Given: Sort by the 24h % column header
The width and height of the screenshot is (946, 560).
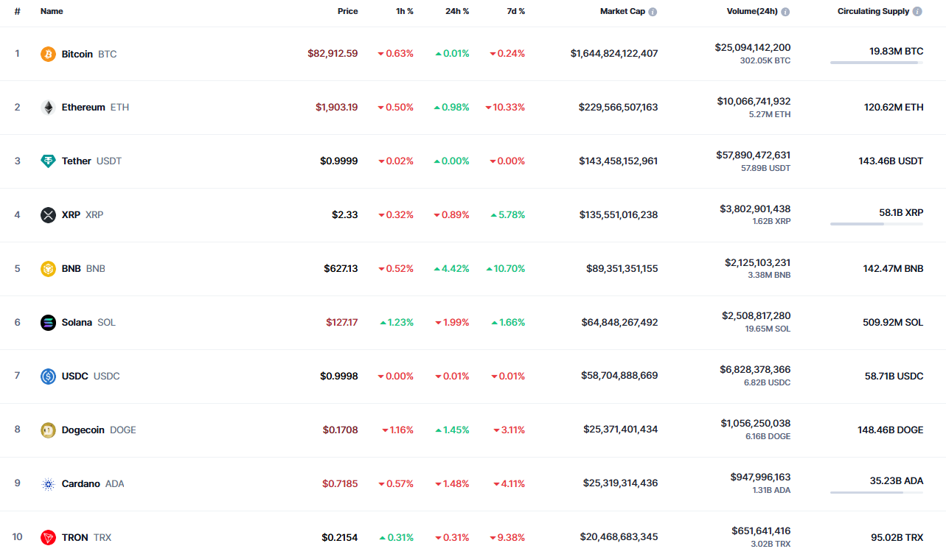Looking at the screenshot, I should (457, 12).
